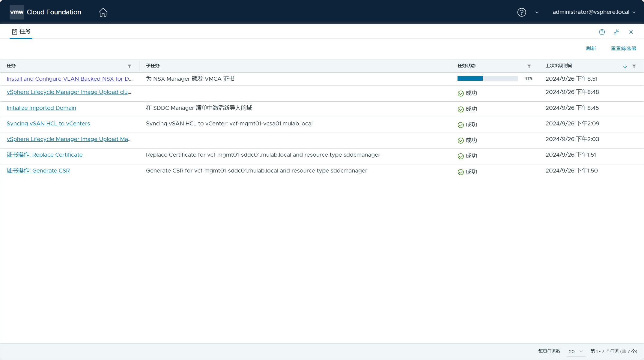This screenshot has height=360, width=644.
Task: Minimize the tasks panel with collapse icon
Action: click(616, 32)
